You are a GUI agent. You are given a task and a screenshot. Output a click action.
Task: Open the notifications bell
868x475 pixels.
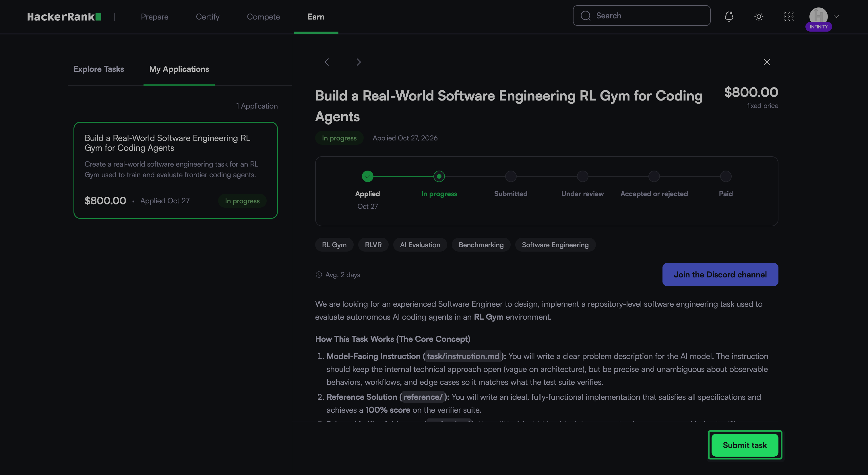729,17
